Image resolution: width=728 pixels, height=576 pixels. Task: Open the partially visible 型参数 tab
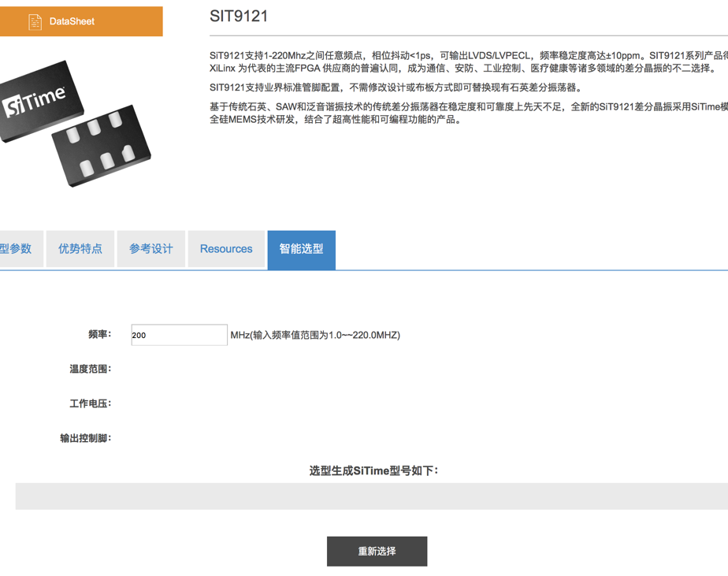[x=21, y=249]
